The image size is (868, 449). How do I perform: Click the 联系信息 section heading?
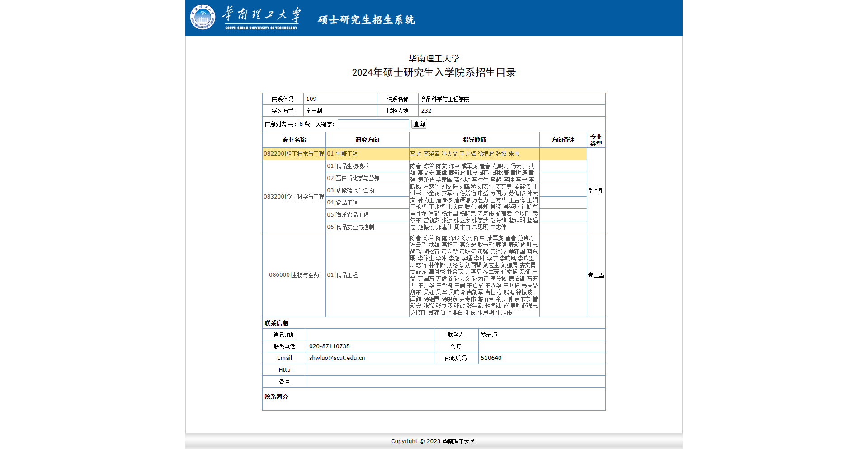coord(276,323)
